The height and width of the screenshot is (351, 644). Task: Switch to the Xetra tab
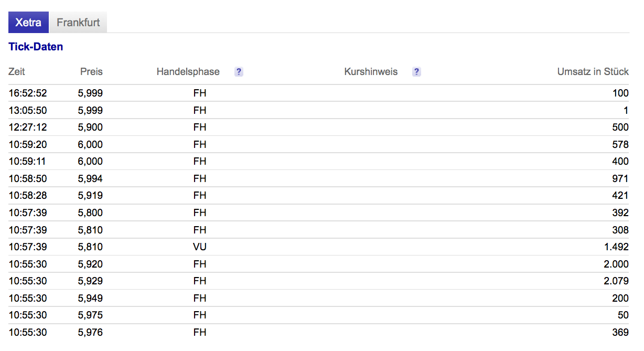point(28,23)
